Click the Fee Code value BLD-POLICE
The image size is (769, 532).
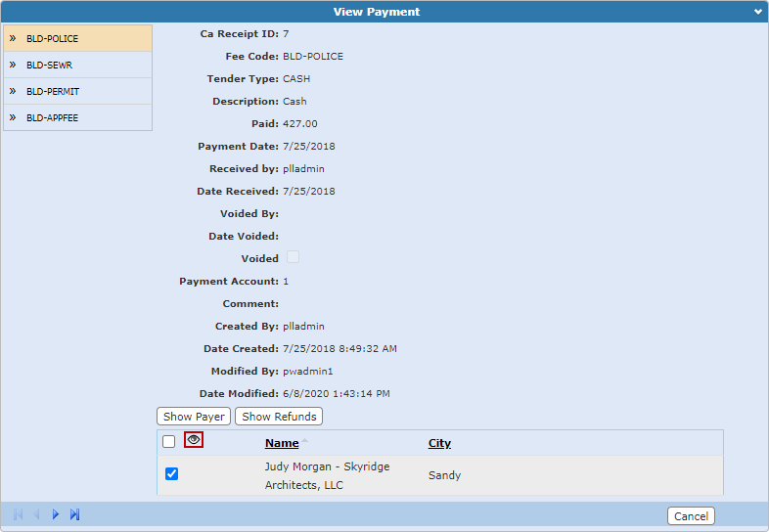pos(313,57)
